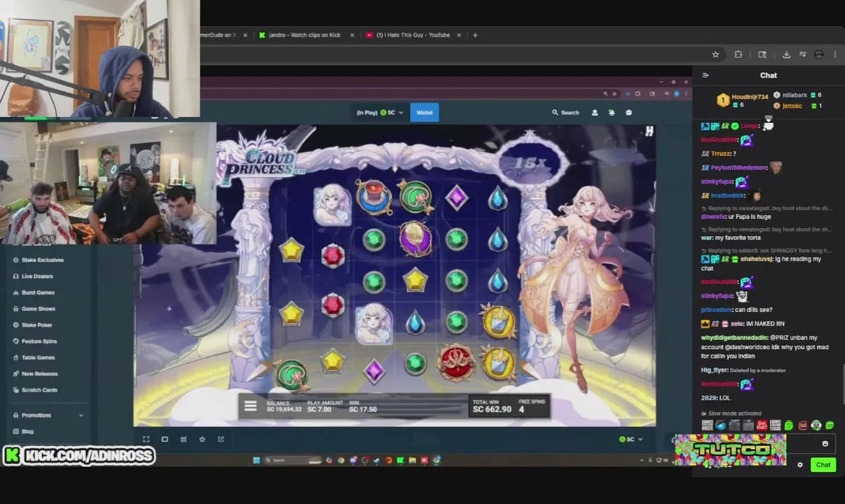Open Scratch Cards in sidebar

(39, 390)
